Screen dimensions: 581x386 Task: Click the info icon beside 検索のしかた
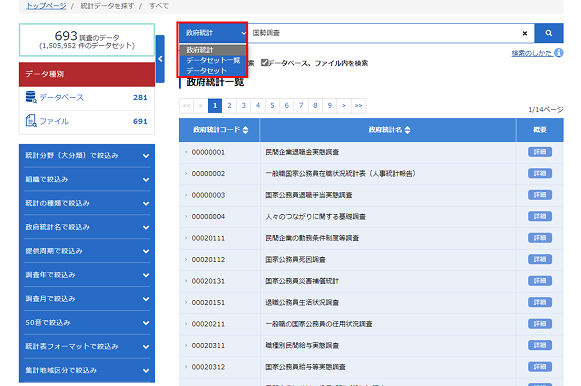[x=559, y=53]
